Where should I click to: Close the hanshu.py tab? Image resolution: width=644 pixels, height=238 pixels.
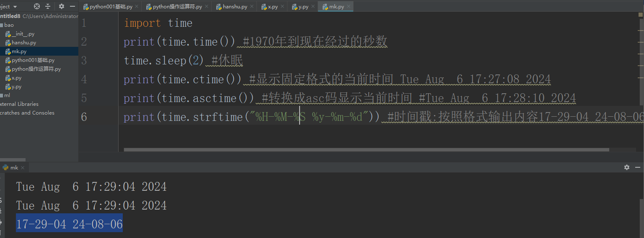tap(252, 7)
